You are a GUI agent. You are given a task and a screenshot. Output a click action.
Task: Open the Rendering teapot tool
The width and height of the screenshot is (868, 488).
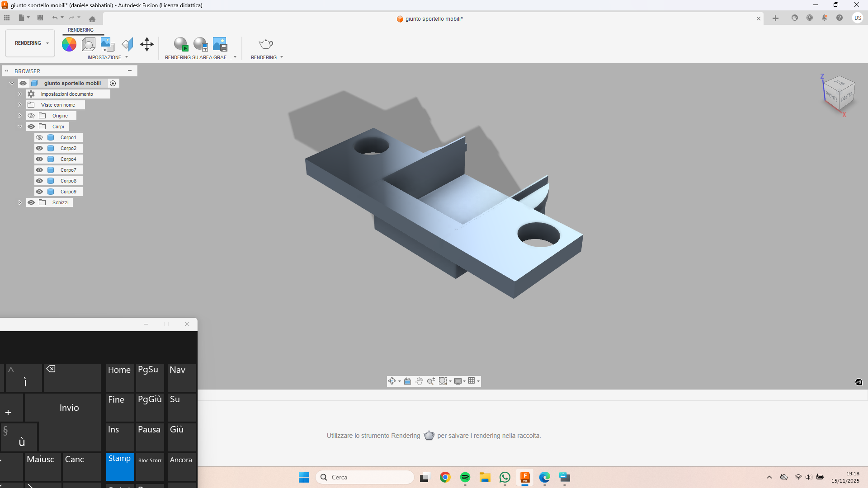265,44
